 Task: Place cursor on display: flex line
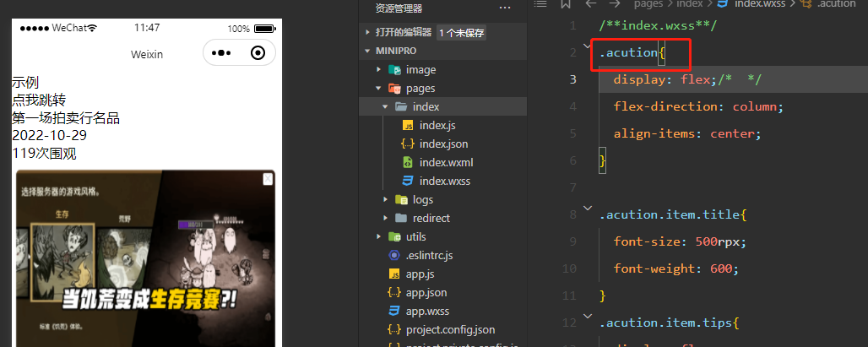pyautogui.click(x=687, y=79)
